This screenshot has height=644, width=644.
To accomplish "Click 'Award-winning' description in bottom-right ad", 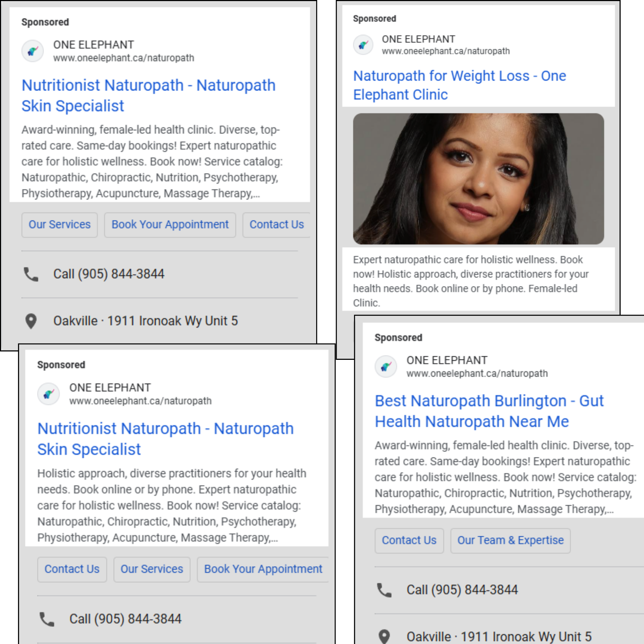I will [x=505, y=477].
